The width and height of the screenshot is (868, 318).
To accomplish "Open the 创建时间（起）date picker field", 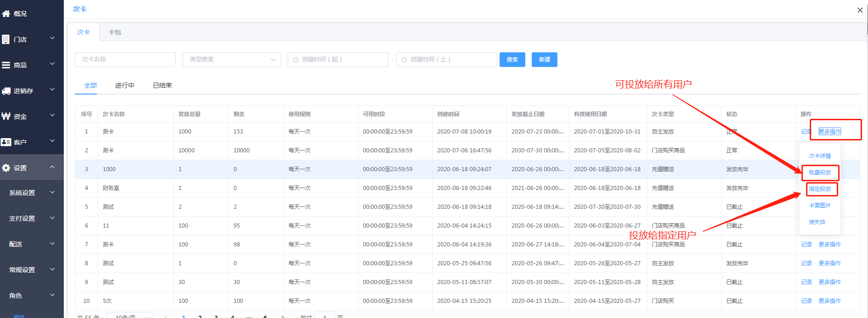I will click(x=338, y=60).
